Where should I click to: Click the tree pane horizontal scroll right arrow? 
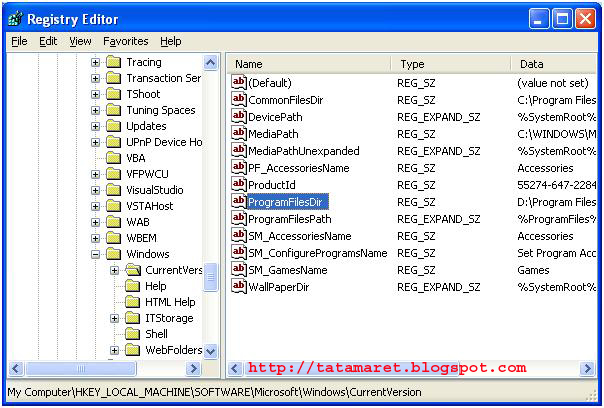coord(193,368)
